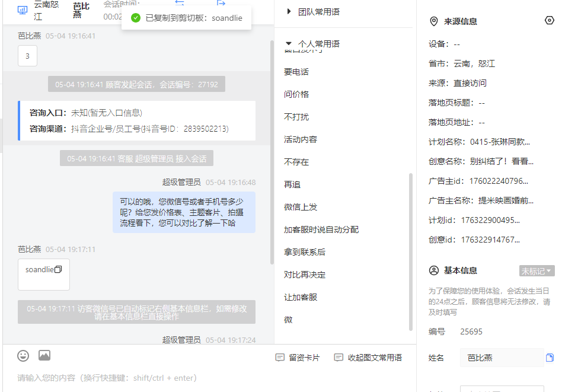562x392 pixels.
Task: Copy the name 芭比燕 with the copy icon
Action: point(550,358)
